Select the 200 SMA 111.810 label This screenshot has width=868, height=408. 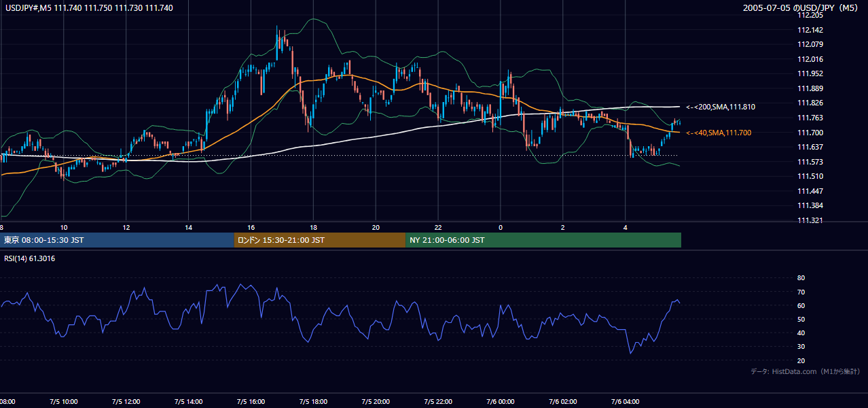point(720,107)
